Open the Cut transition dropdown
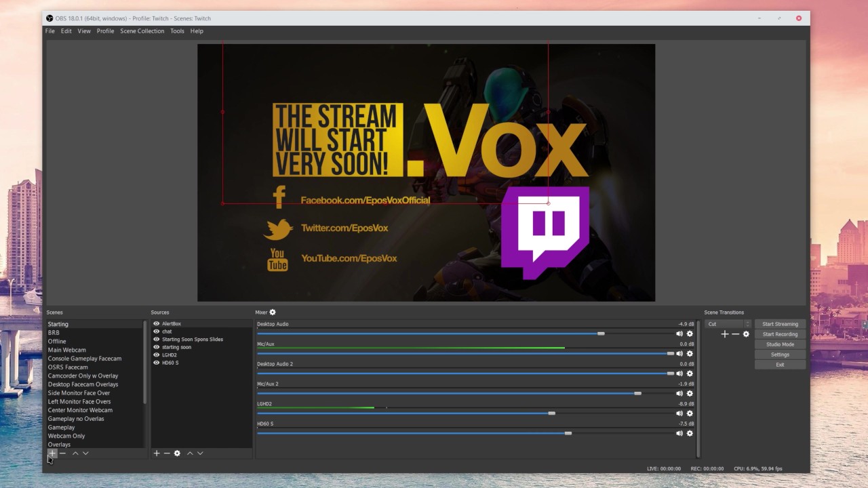Image resolution: width=868 pixels, height=488 pixels. pyautogui.click(x=728, y=324)
